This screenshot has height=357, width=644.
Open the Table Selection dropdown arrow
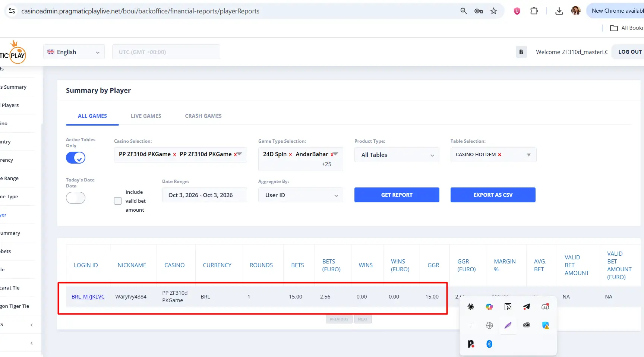click(x=528, y=155)
